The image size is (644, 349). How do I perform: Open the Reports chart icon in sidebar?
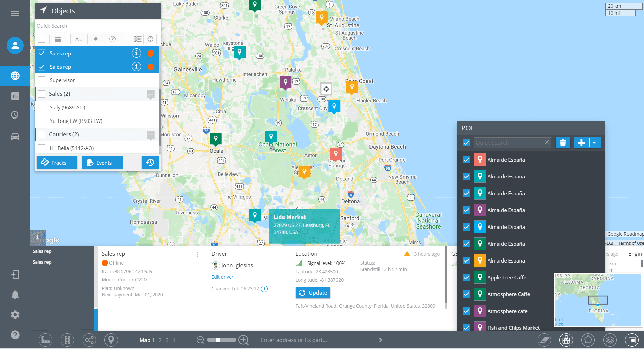(x=15, y=96)
